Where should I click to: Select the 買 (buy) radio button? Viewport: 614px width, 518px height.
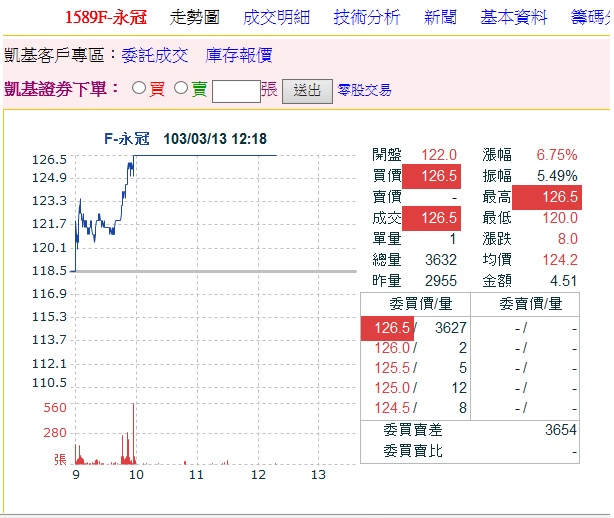pos(139,89)
